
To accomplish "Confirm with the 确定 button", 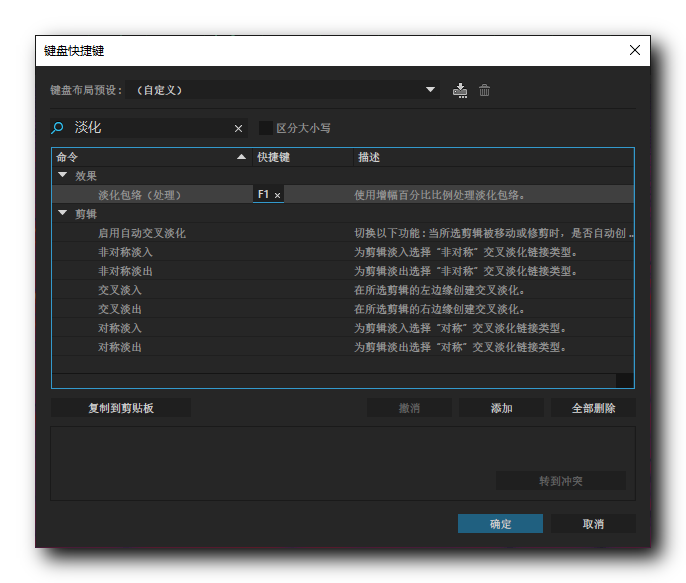I will [x=500, y=524].
